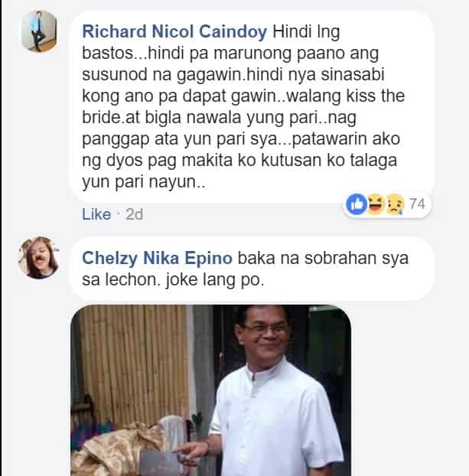
Task: Click the crying Sad reaction emoji
Action: point(396,204)
